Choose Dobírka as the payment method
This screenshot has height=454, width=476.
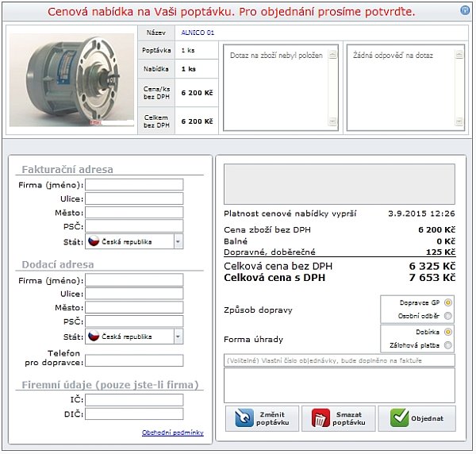[448, 332]
